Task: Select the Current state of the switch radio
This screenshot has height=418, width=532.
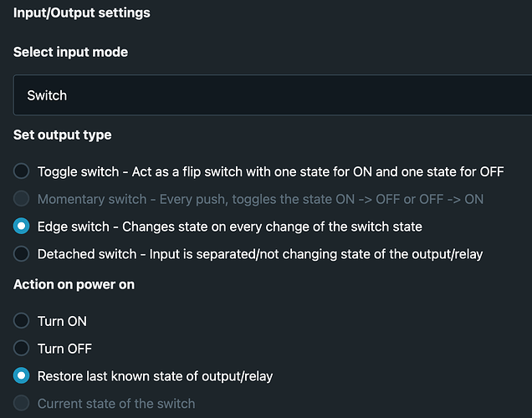Action: click(22, 404)
